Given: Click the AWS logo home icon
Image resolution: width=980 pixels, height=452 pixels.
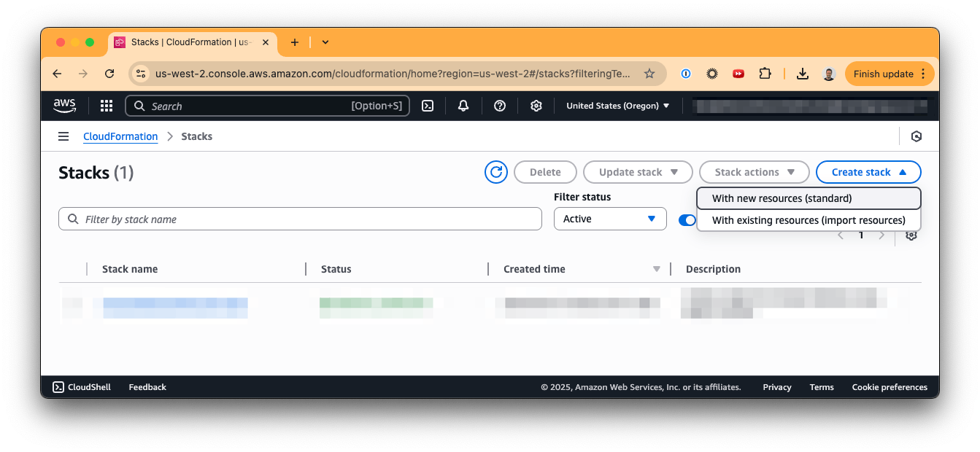Looking at the screenshot, I should click(64, 106).
